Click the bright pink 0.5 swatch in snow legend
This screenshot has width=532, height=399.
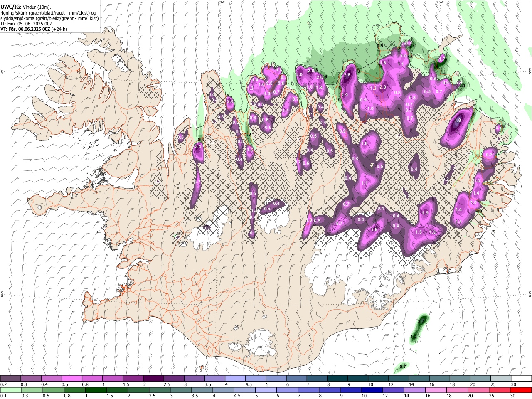point(71,378)
